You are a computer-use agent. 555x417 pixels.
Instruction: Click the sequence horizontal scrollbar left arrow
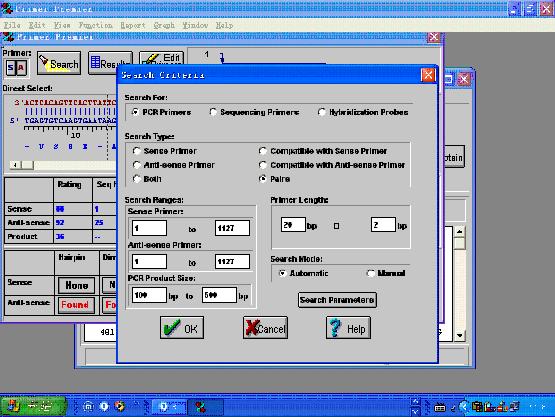(15, 165)
